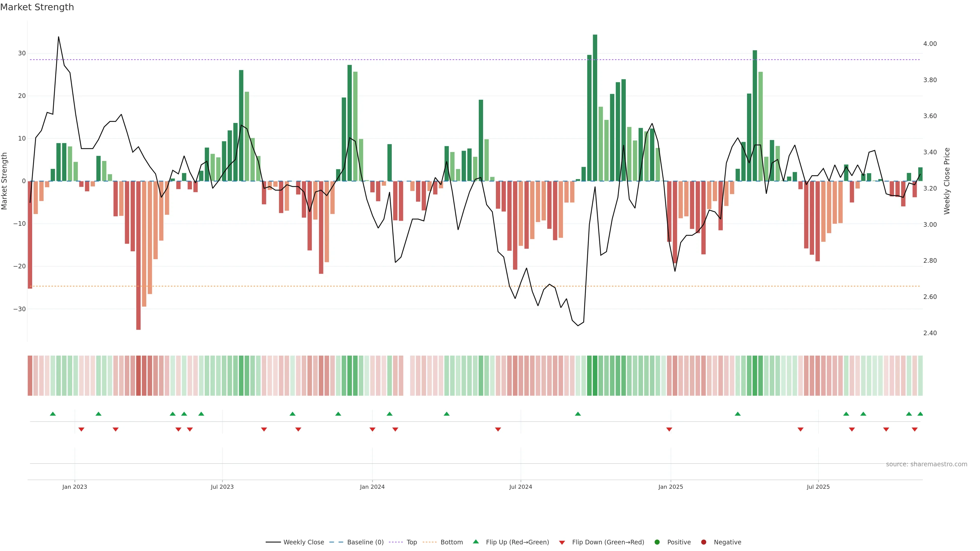This screenshot has width=980, height=551.
Task: Click the source: sharemaestro.com text
Action: coord(926,464)
